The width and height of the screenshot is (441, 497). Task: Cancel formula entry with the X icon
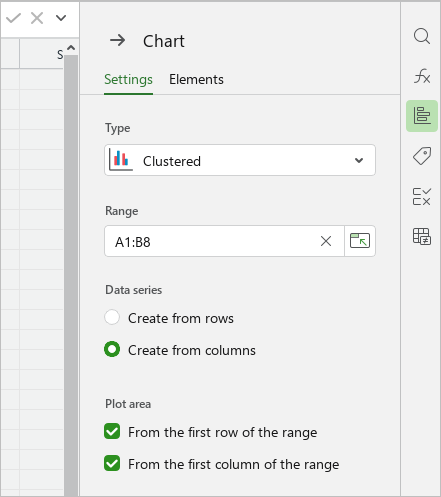[x=37, y=18]
